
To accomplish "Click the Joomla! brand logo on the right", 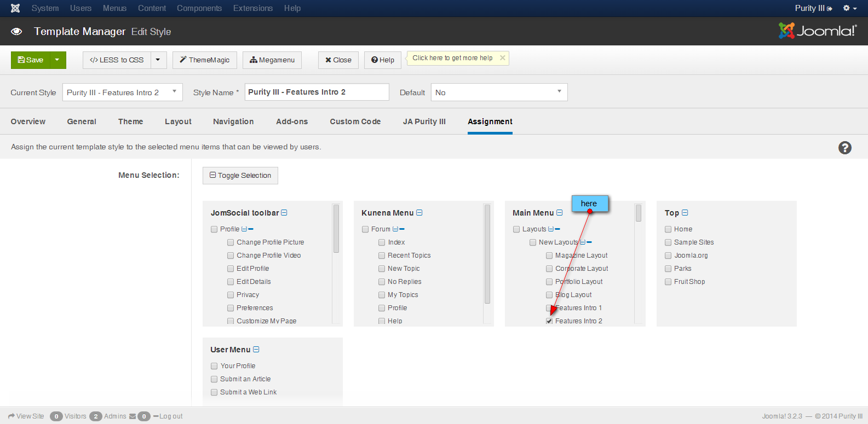I will pyautogui.click(x=818, y=31).
